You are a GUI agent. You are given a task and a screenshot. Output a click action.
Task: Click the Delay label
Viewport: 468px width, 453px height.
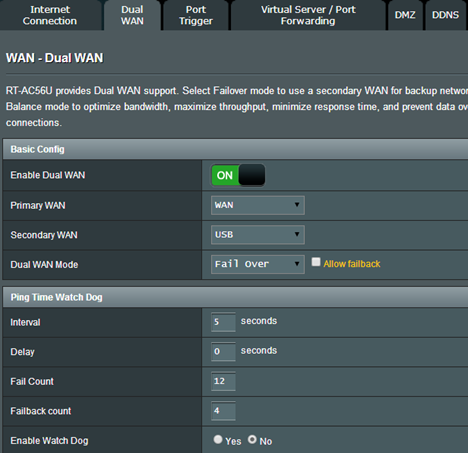tap(22, 352)
